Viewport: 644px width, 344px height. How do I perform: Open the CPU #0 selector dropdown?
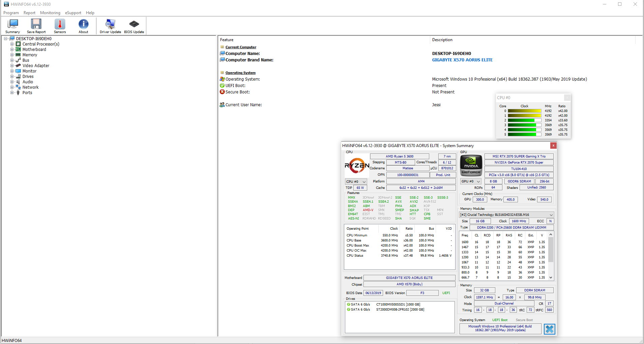(356, 181)
